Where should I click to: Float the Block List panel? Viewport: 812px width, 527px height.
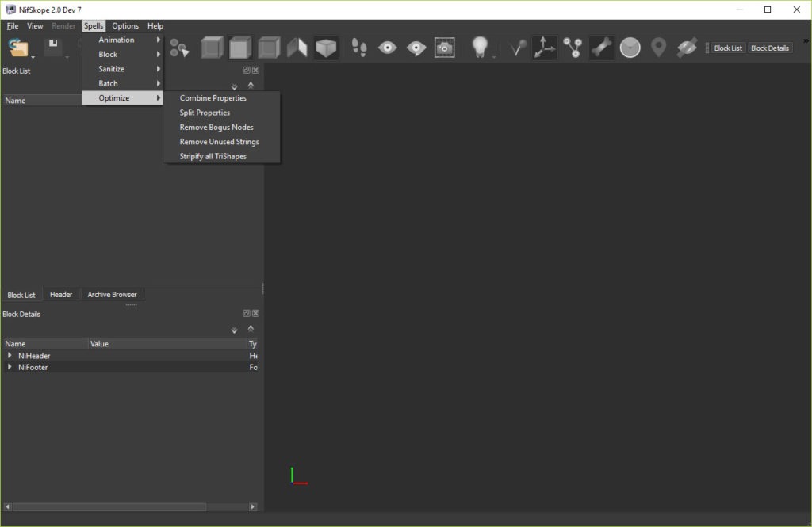pos(247,70)
